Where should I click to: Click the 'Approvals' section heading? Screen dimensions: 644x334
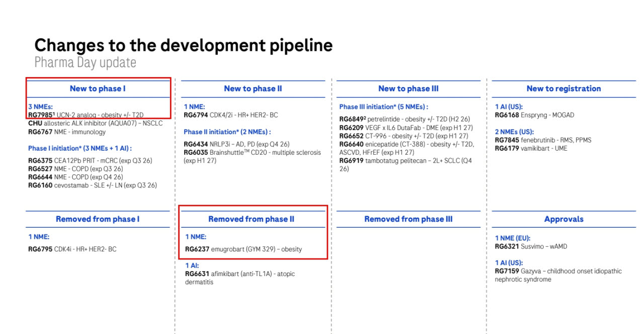563,219
